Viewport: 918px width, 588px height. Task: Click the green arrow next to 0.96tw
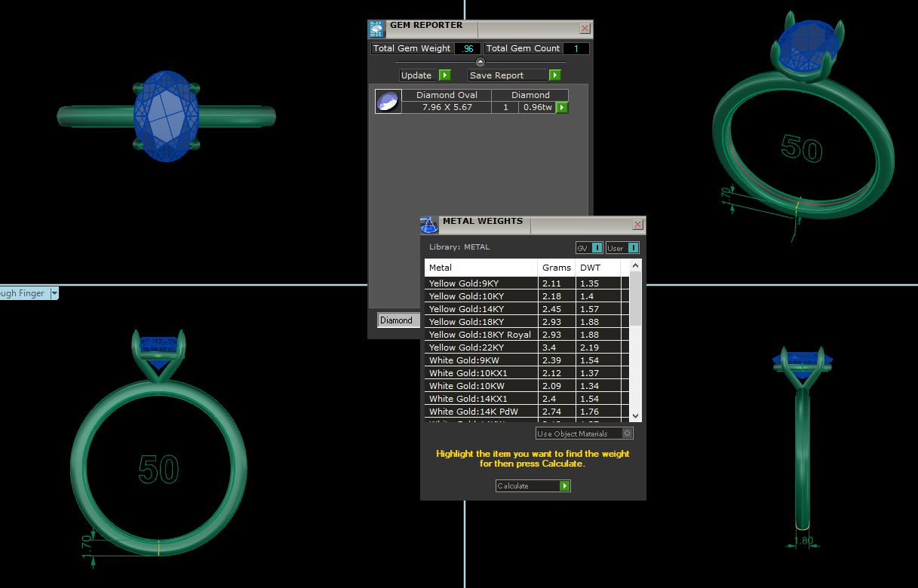click(562, 108)
